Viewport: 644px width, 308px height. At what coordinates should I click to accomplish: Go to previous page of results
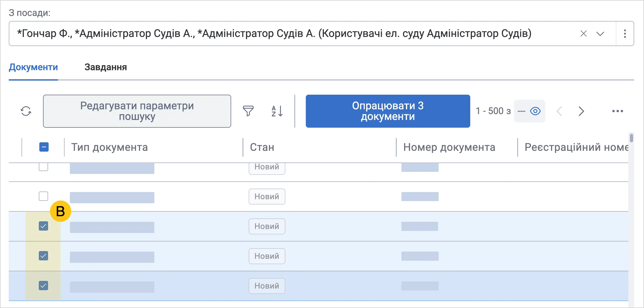(x=559, y=111)
